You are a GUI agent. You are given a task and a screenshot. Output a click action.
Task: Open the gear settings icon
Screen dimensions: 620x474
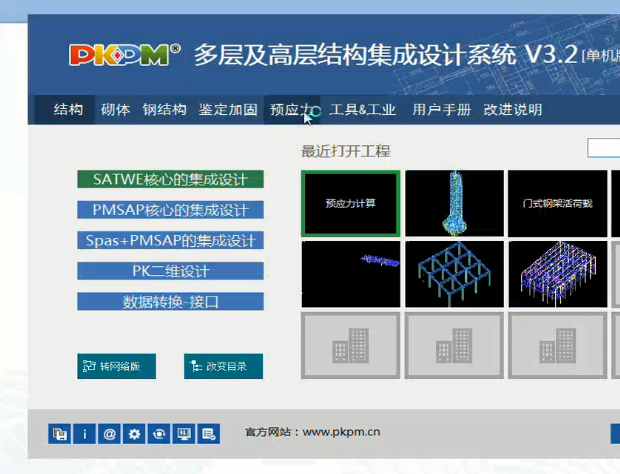[x=134, y=434]
